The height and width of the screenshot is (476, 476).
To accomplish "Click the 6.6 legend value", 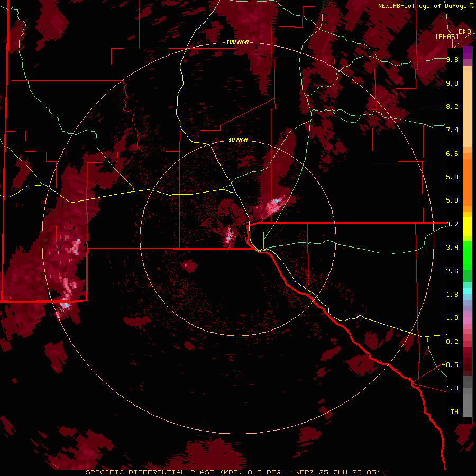I will (x=452, y=153).
